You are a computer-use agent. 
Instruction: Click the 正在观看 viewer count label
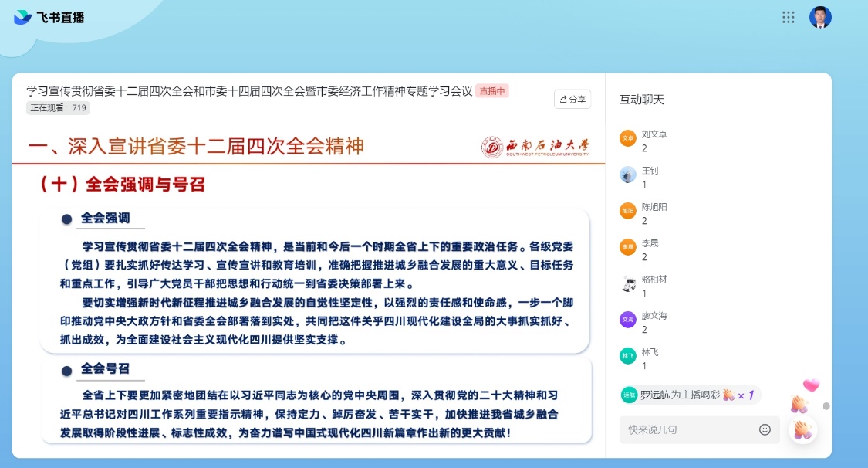(58, 108)
